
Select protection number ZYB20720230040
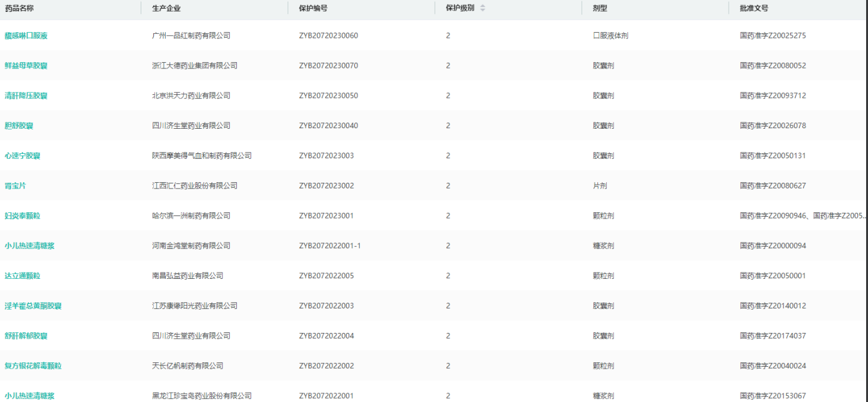[328, 126]
